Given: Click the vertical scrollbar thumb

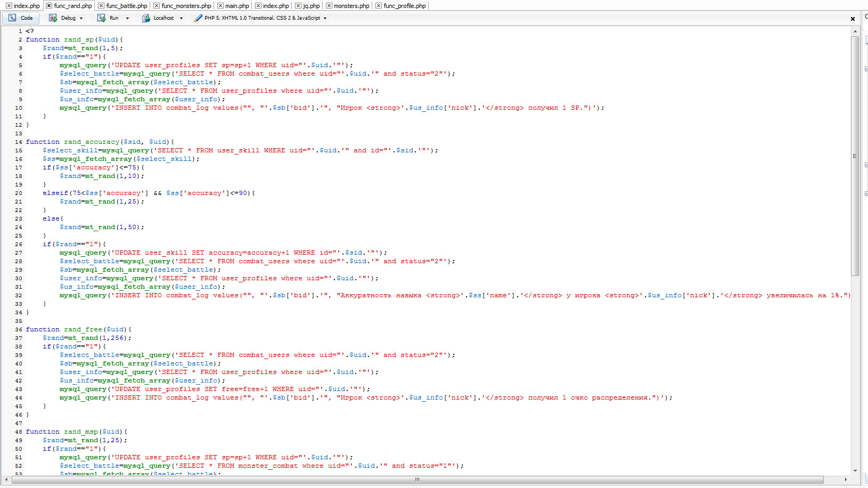Looking at the screenshot, I should point(855,156).
